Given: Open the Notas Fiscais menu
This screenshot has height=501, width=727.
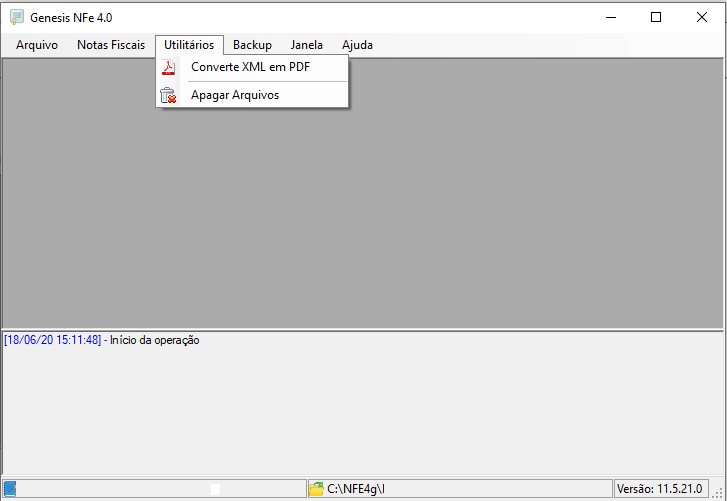Looking at the screenshot, I should tap(111, 45).
